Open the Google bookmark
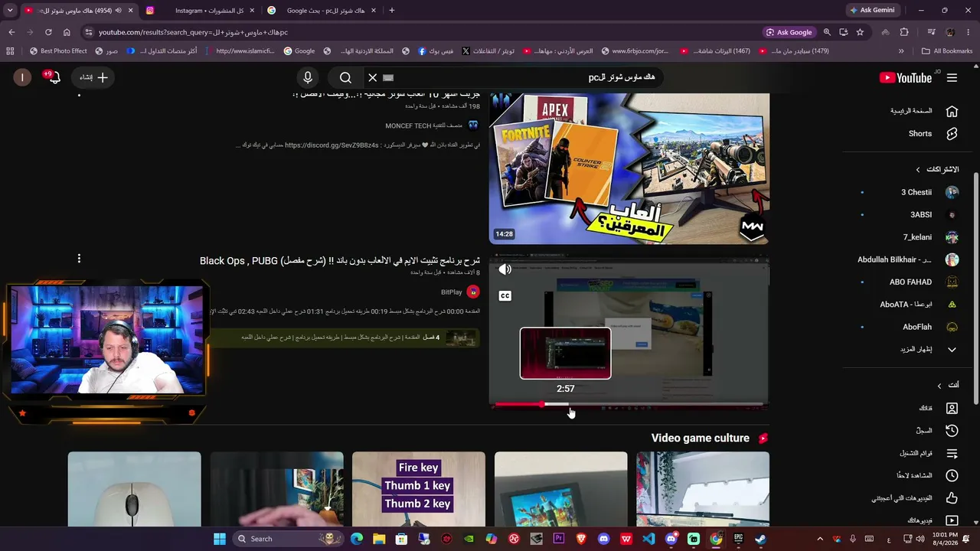 tap(299, 51)
